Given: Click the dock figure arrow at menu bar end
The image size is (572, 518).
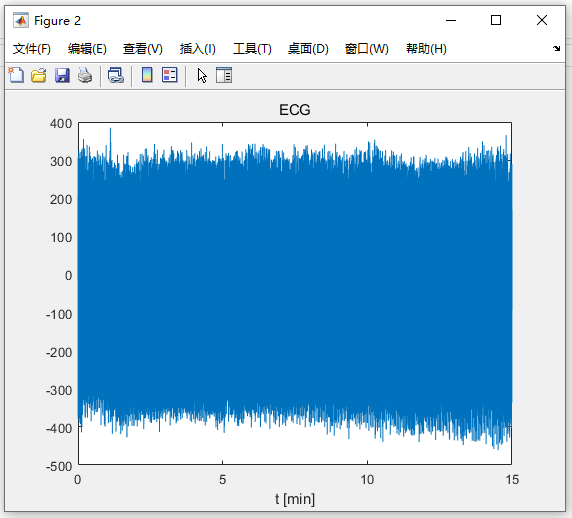Looking at the screenshot, I should [x=556, y=48].
